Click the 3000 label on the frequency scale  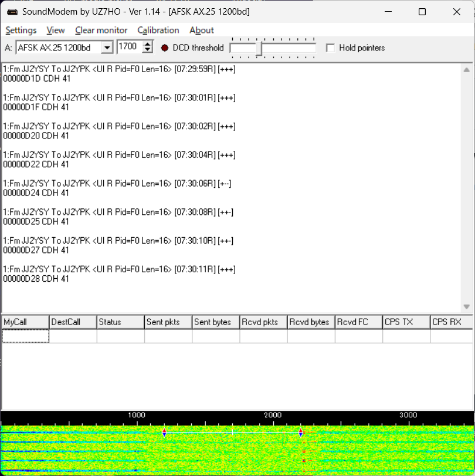tap(408, 415)
